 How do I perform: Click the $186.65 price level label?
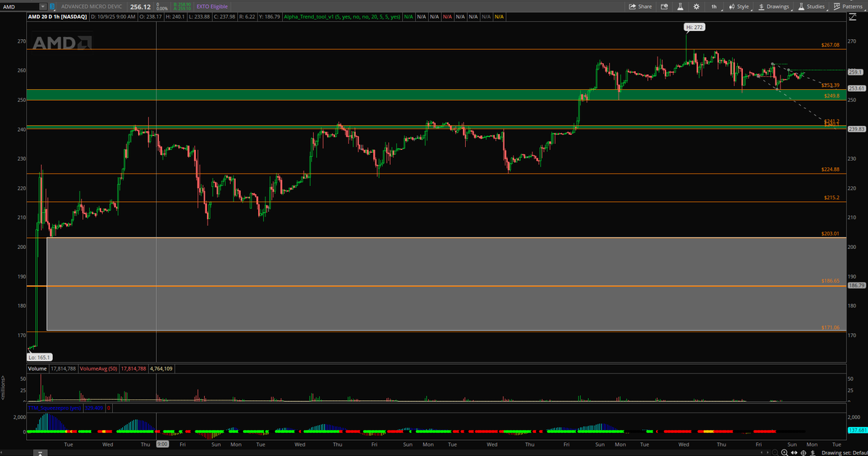[830, 281]
